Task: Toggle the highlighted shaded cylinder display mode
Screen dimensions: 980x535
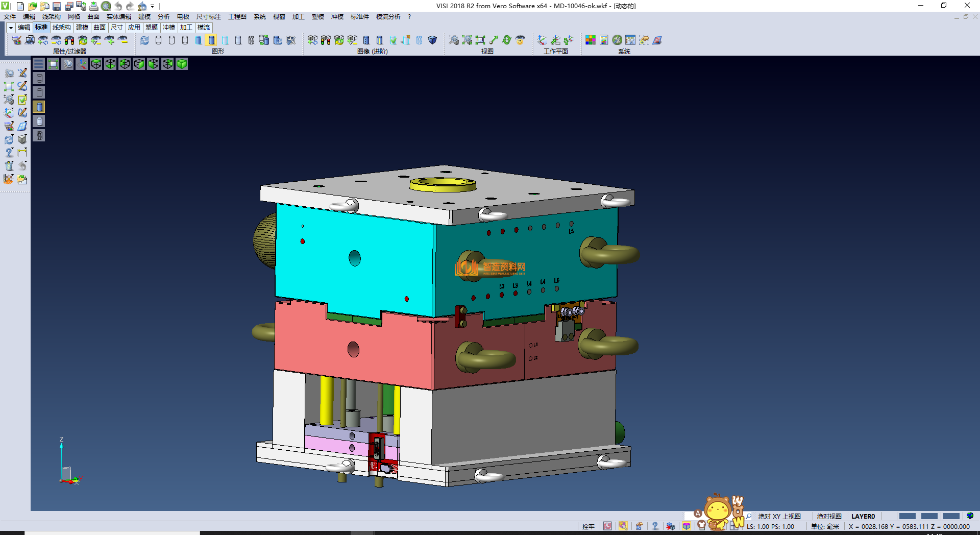Action: [211, 40]
